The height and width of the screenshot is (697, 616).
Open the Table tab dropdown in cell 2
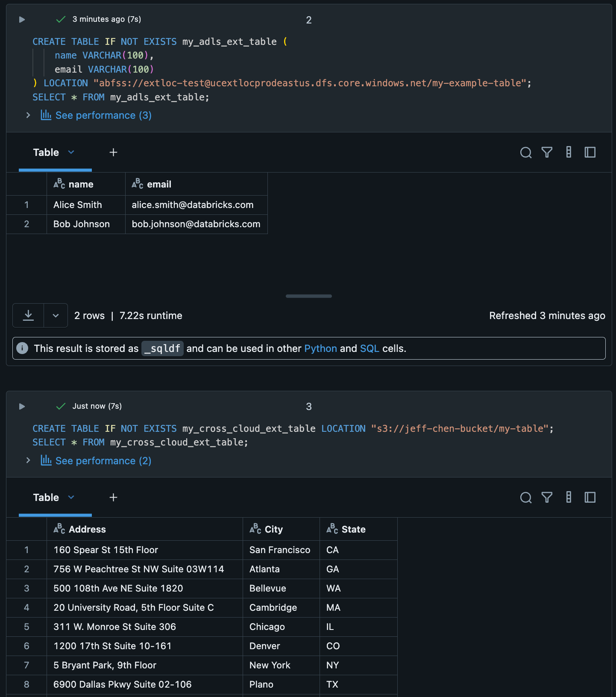pyautogui.click(x=71, y=152)
